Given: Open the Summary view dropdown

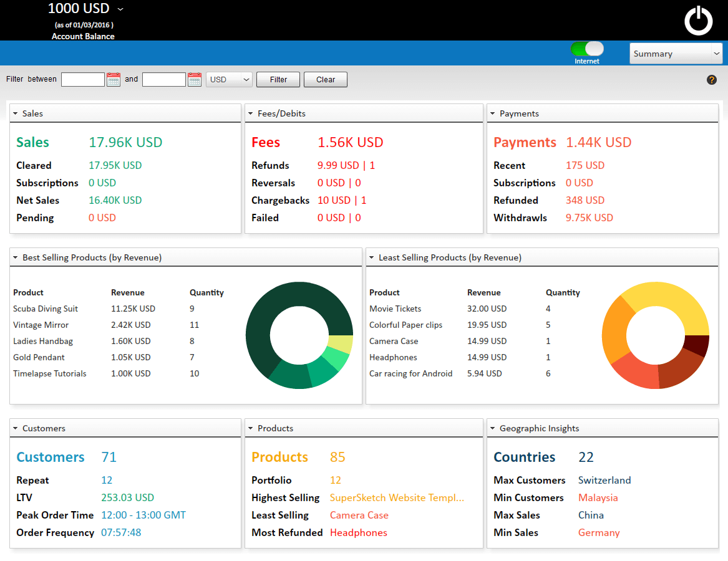Looking at the screenshot, I should [676, 54].
